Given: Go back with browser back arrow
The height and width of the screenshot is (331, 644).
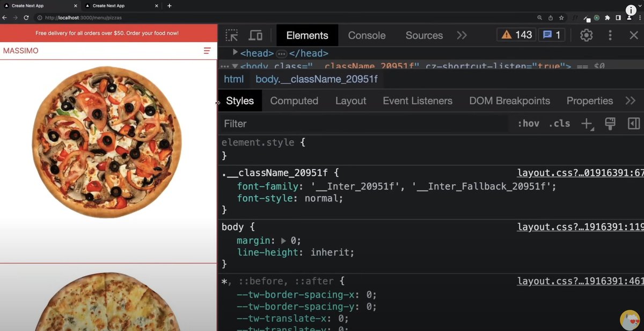Looking at the screenshot, I should coord(5,18).
